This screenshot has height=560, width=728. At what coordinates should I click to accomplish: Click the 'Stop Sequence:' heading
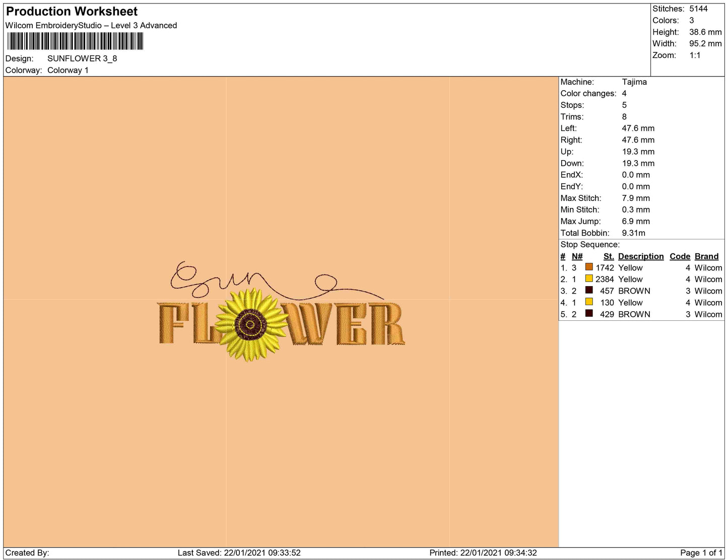(x=590, y=244)
